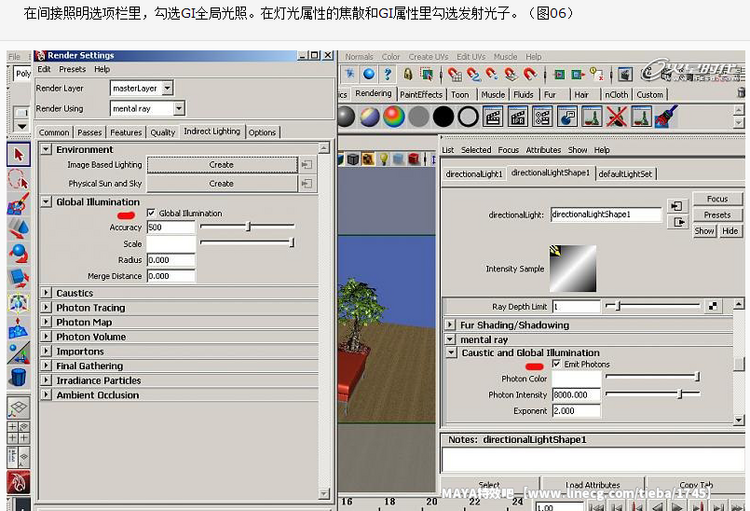This screenshot has width=750, height=511.
Task: Switch to single perspective view layout
Action: [19, 408]
